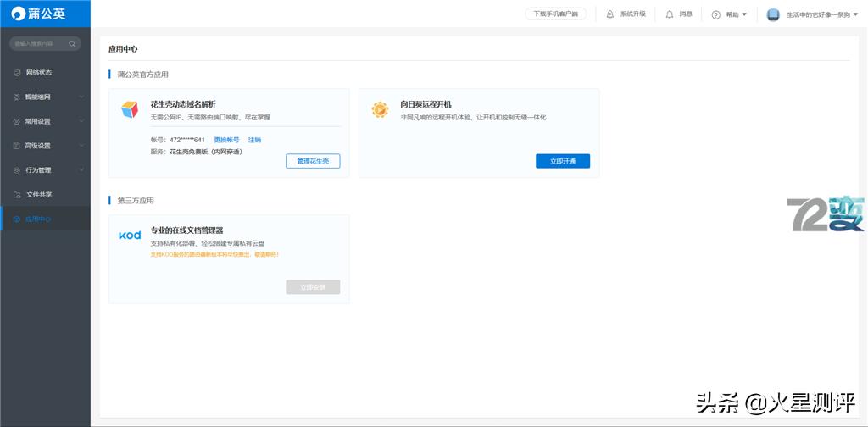Click the 系统升级 text link

click(x=632, y=14)
